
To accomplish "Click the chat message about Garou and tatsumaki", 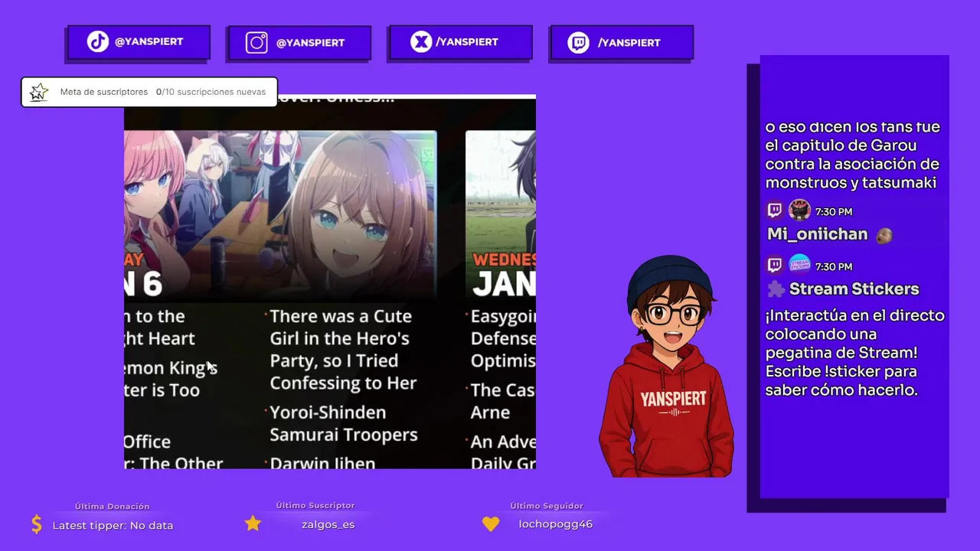I will pos(852,155).
